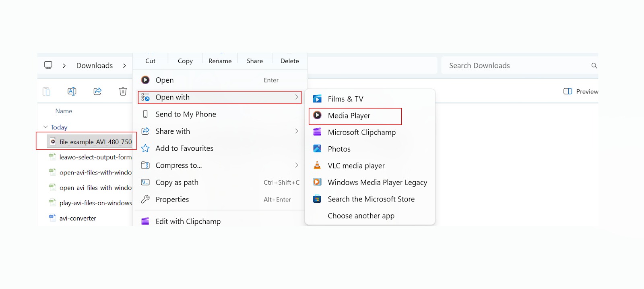Click the Media Player icon beside Open
This screenshot has width=644, height=289.
tap(145, 80)
